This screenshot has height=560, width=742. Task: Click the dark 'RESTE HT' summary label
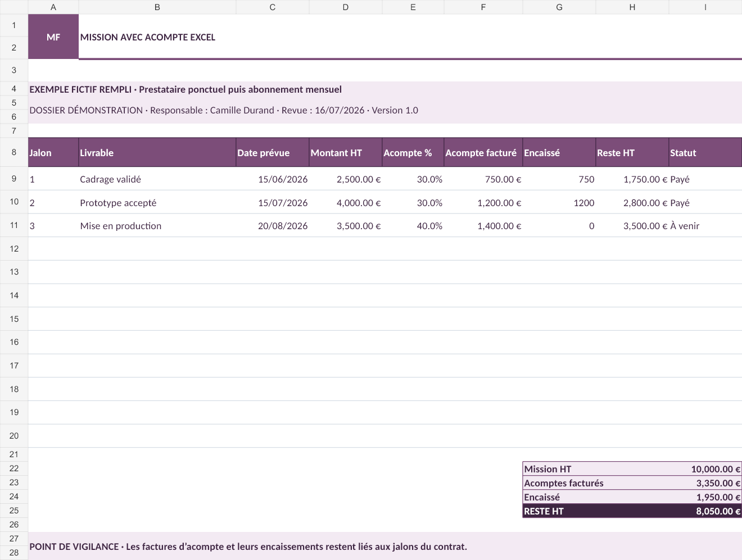point(544,511)
